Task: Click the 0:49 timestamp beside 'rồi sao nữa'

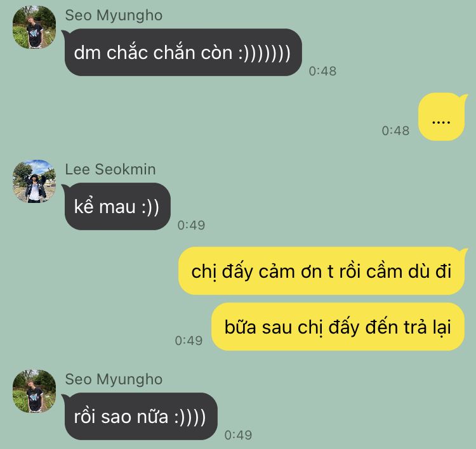Action: click(x=238, y=435)
